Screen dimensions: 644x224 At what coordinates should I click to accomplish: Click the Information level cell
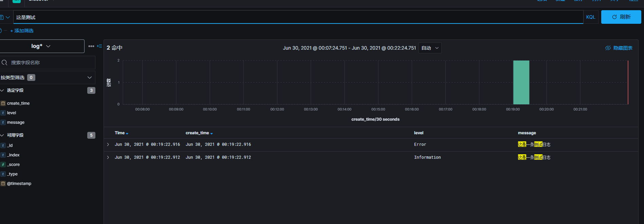pos(427,157)
